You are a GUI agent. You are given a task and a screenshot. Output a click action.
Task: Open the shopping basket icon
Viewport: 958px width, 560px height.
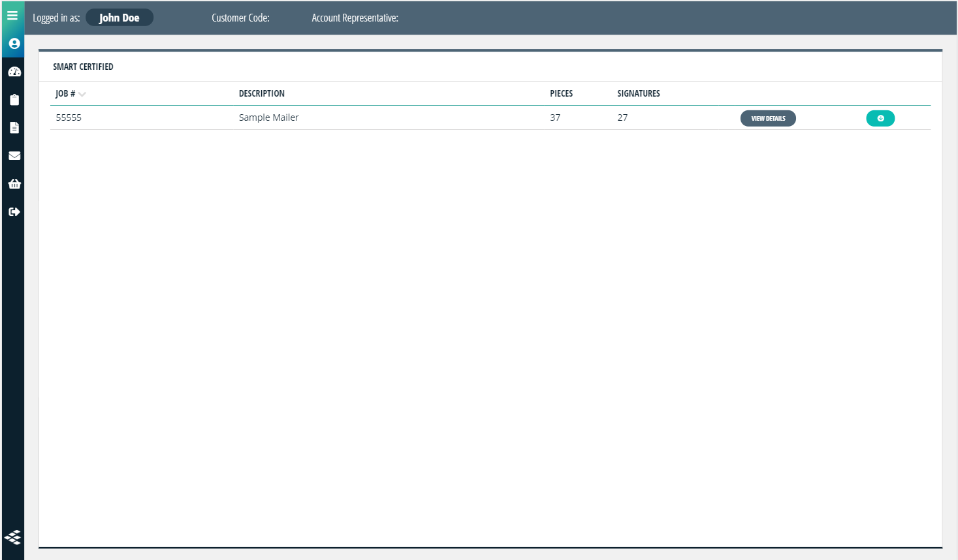(14, 184)
